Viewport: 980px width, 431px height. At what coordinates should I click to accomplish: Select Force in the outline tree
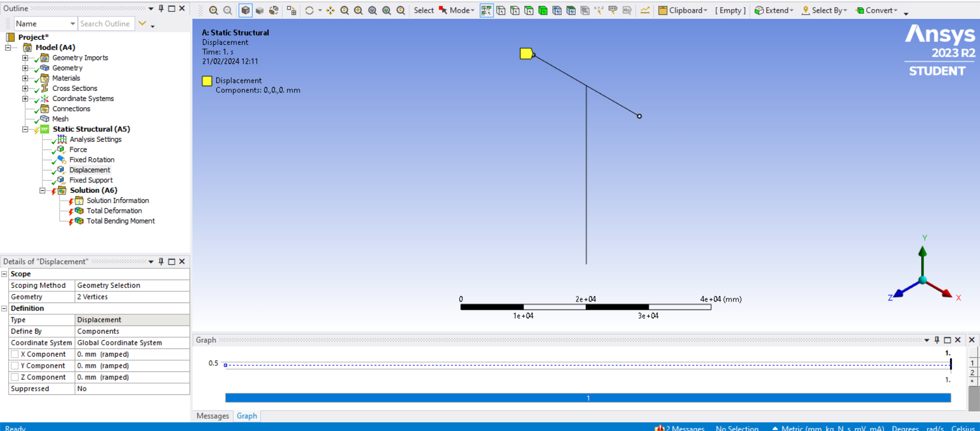click(78, 149)
